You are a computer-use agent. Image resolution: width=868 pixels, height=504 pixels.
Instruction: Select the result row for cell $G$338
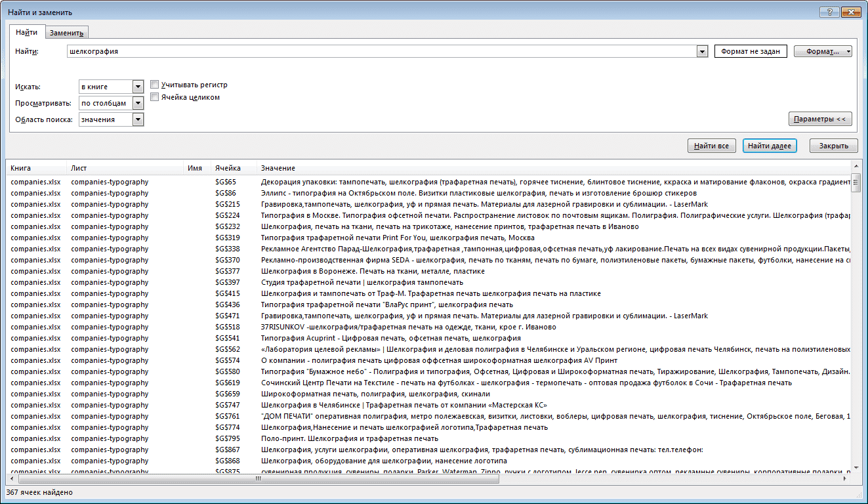tap(428, 249)
